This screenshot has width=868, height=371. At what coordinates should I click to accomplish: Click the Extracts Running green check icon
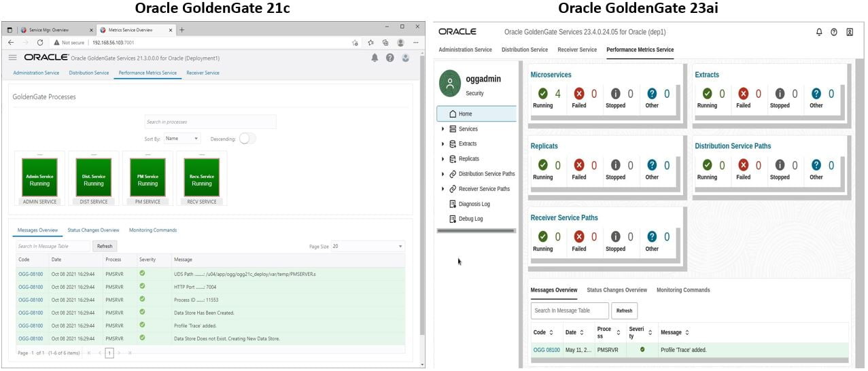(x=707, y=94)
